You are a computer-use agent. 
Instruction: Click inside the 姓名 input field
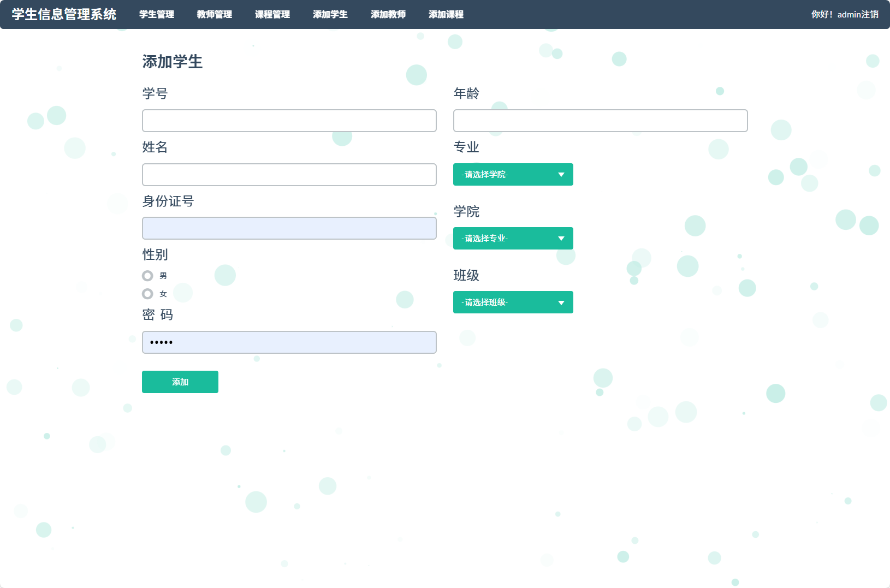[289, 174]
